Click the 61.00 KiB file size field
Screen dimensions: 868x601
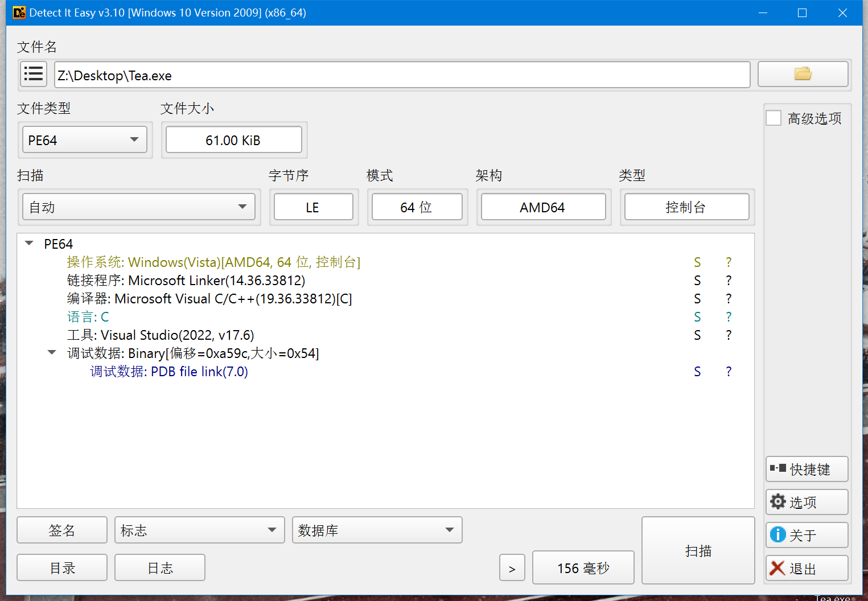233,140
